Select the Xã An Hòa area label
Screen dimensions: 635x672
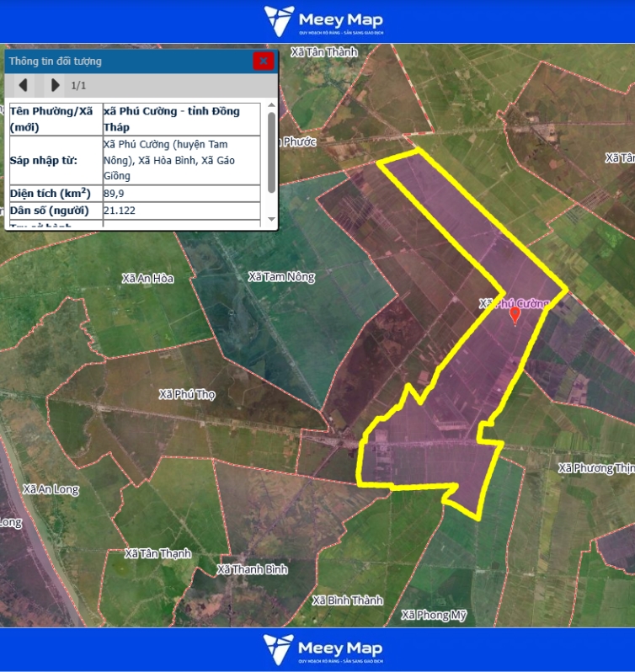147,279
